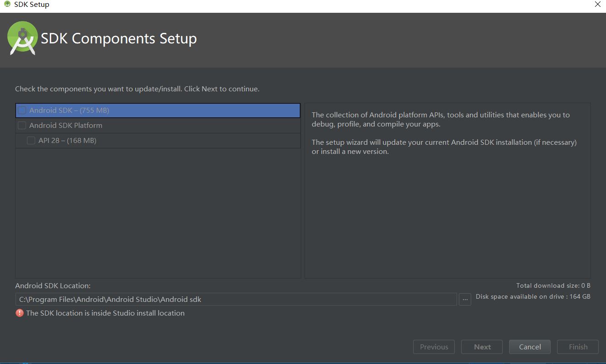Screen dimensions: 606x364
Task: Click the SDK Components Setup heading
Action: click(x=119, y=38)
